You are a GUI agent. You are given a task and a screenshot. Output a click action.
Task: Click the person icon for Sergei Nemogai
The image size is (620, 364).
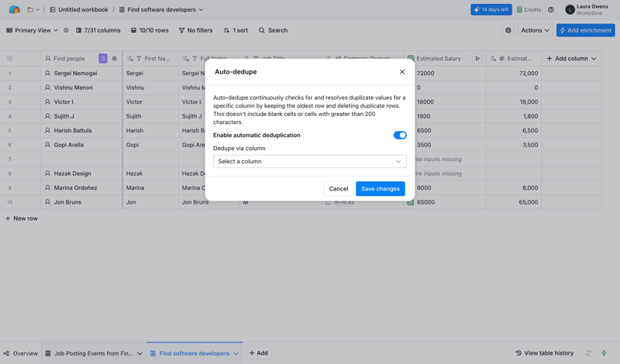pyautogui.click(x=47, y=73)
